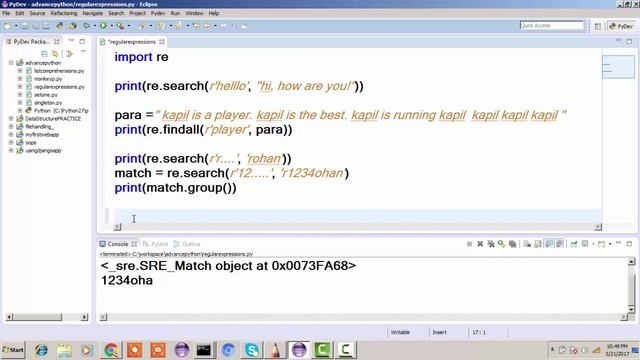Toggle Scroll Lock in console toolbar
Viewport: 640px width, 360px height.
(x=538, y=244)
